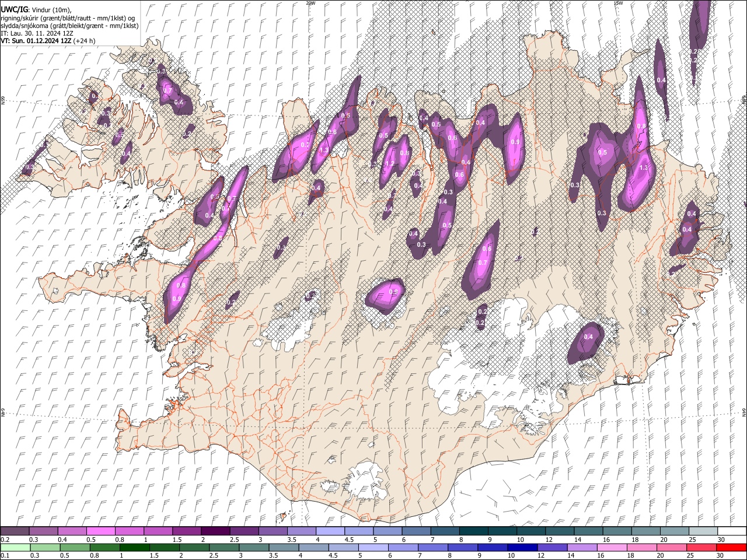Select the dark purple upper swatch between 2 and 2.5
This screenshot has width=747, height=560.
click(x=215, y=531)
